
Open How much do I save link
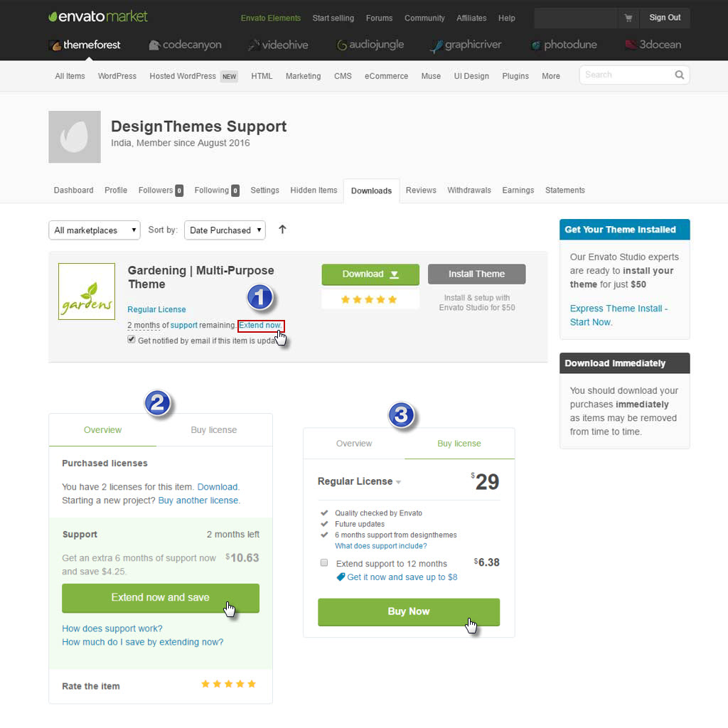click(x=142, y=642)
